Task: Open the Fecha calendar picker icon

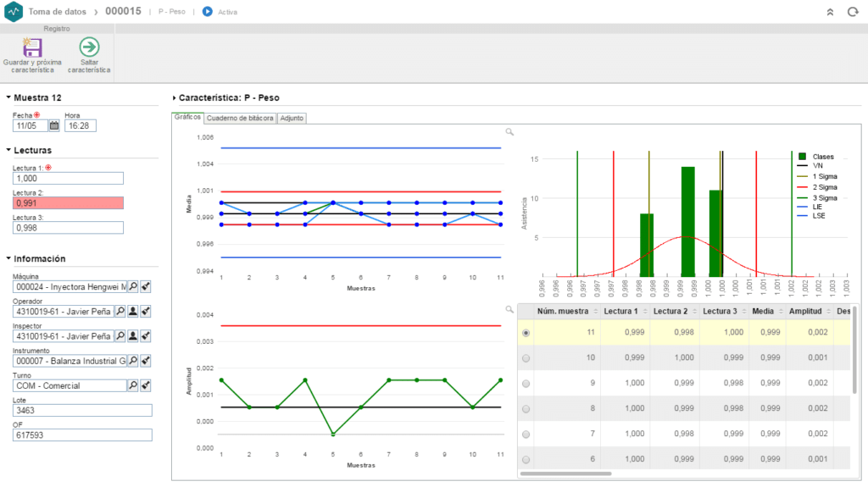Action: coord(53,125)
